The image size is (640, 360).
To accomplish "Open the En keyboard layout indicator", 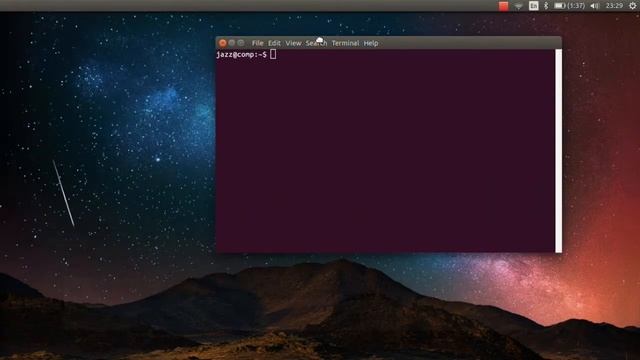I will 533,6.
